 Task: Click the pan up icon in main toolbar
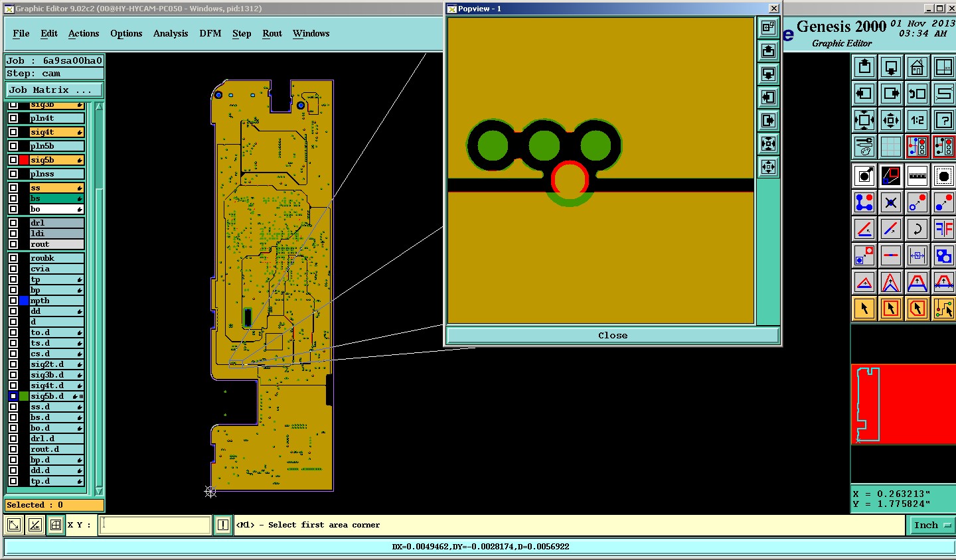864,66
